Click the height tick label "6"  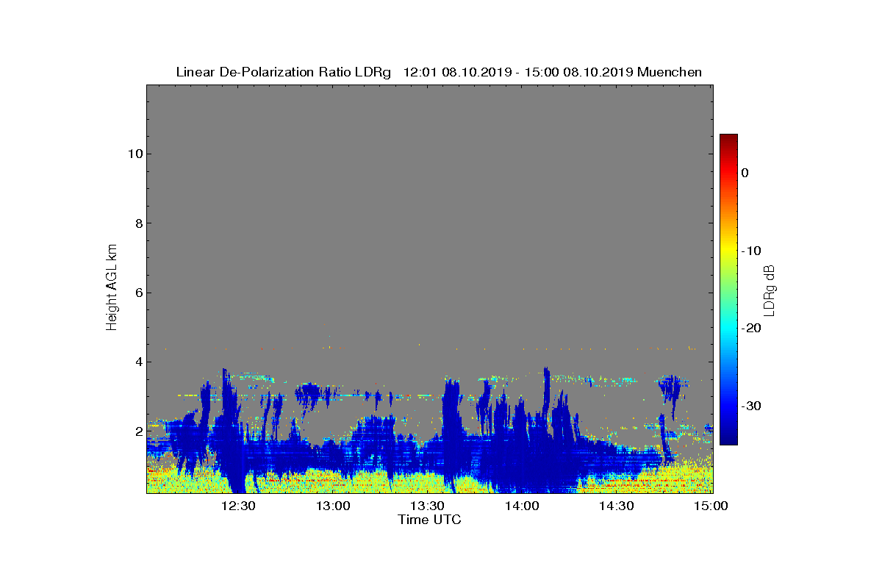point(137,293)
